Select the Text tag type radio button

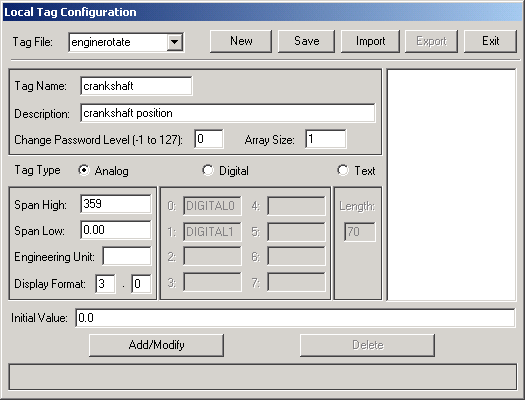click(x=343, y=170)
